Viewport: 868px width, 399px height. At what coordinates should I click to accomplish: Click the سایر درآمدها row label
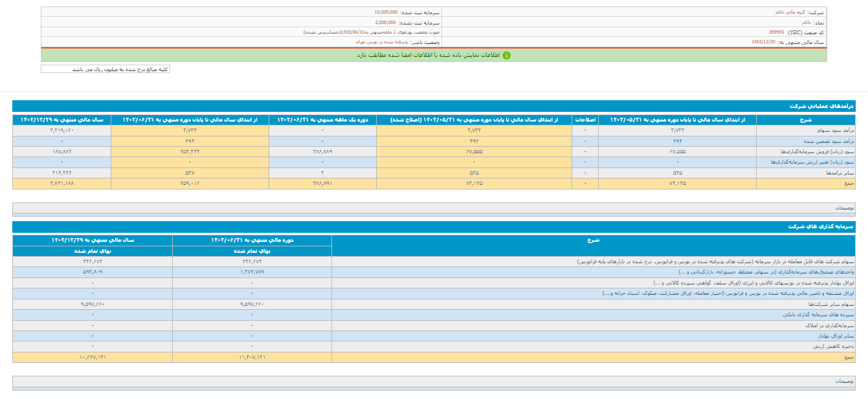click(839, 173)
